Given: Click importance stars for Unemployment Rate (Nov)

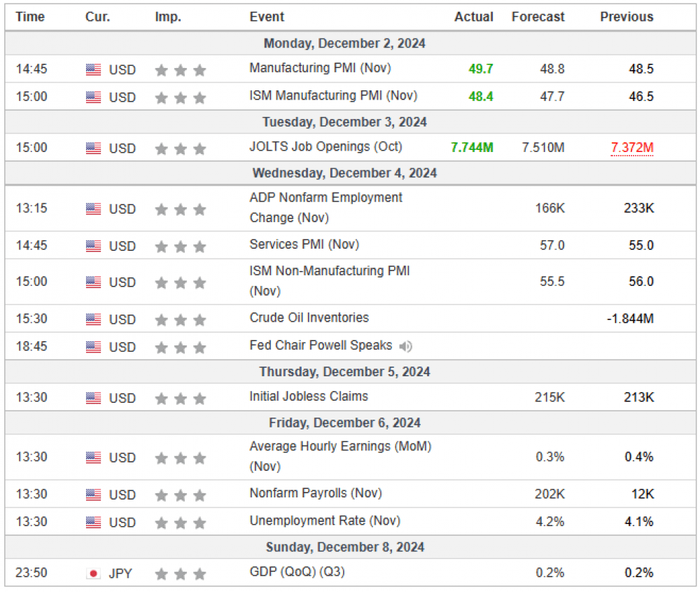Looking at the screenshot, I should pyautogui.click(x=181, y=523).
